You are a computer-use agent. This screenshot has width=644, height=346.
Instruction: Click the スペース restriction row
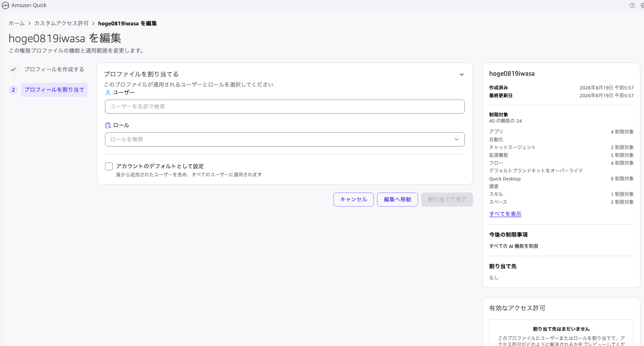point(561,202)
